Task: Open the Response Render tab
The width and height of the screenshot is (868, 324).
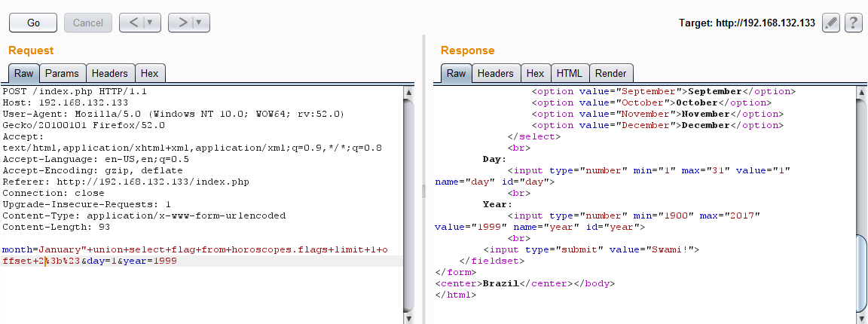Action: (611, 73)
